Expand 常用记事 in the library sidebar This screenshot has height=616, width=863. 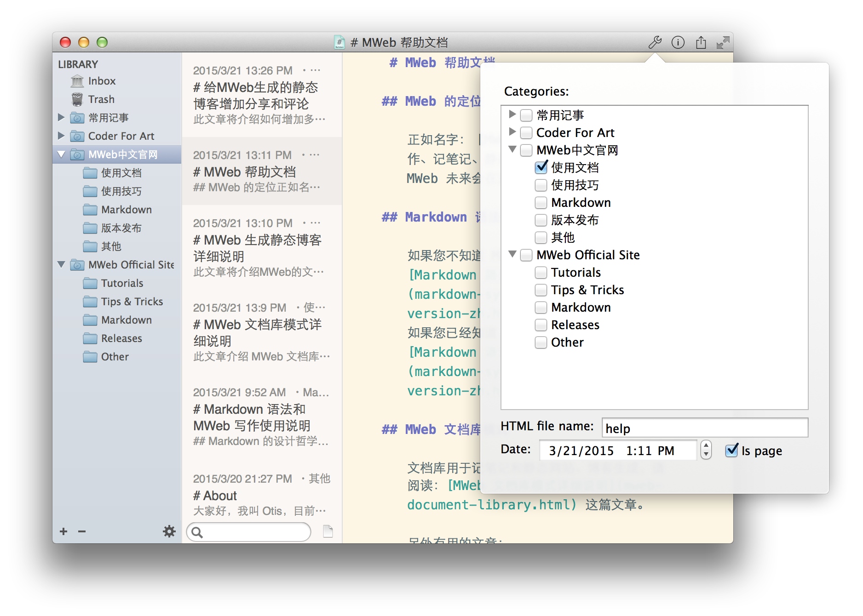[61, 118]
